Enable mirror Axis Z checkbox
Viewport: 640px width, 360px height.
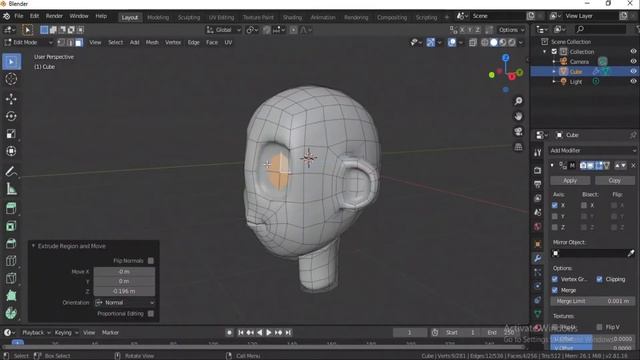click(555, 227)
